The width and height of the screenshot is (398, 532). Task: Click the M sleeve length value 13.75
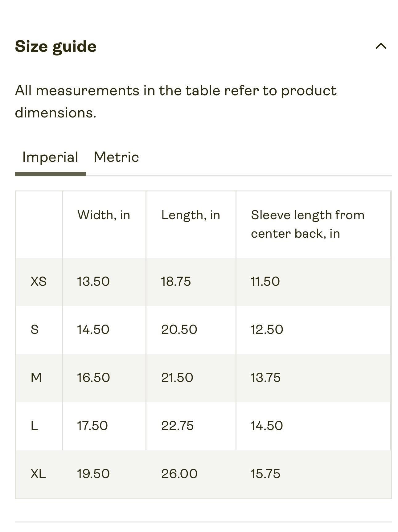click(x=265, y=378)
